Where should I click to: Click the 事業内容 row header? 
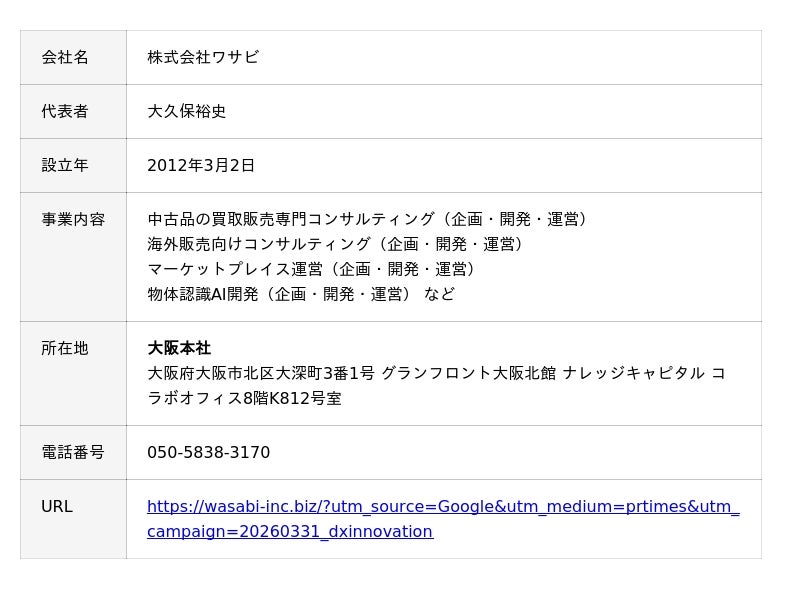coord(73,220)
